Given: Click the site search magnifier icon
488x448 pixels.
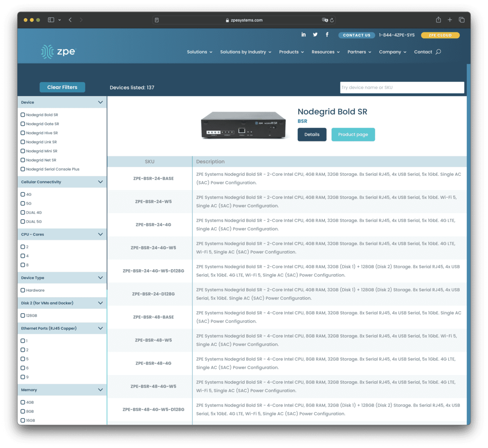Looking at the screenshot, I should (x=438, y=52).
